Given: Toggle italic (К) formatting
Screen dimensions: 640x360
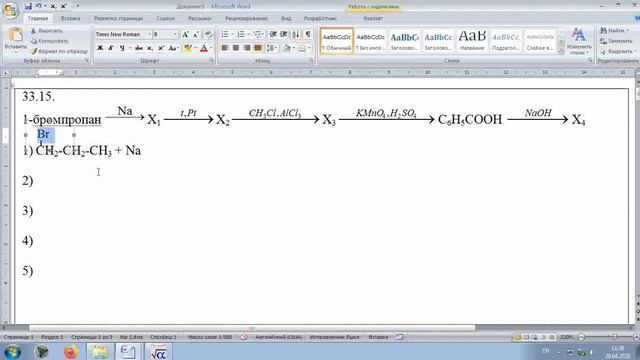Looking at the screenshot, I should click(111, 48).
